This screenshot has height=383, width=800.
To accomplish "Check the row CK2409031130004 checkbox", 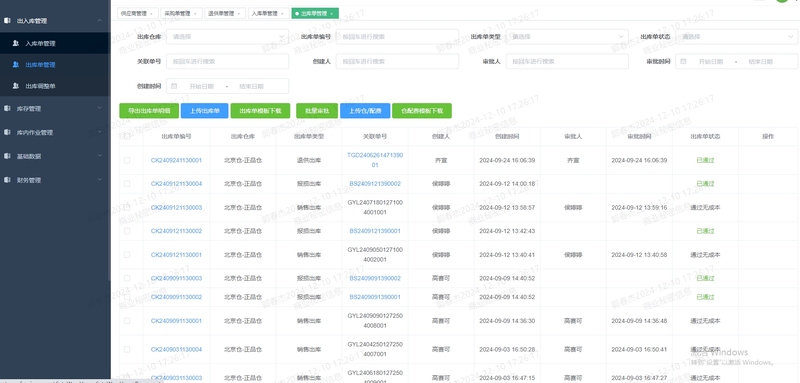I will (127, 349).
